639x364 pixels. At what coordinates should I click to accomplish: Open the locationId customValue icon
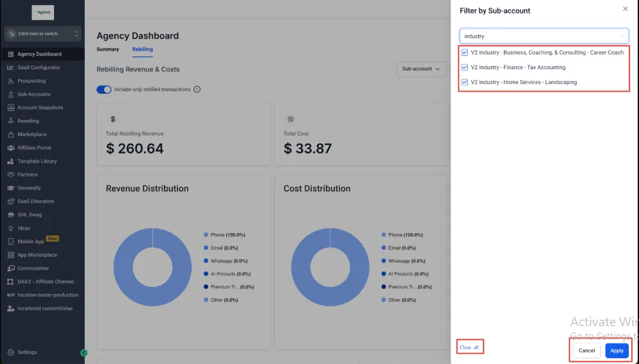click(10, 309)
